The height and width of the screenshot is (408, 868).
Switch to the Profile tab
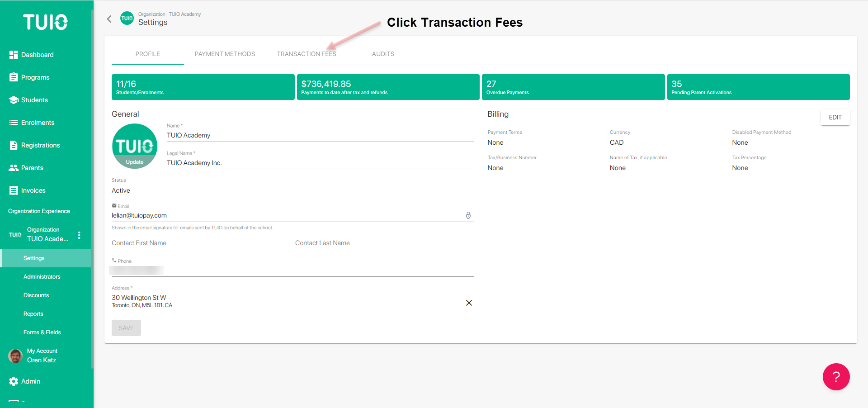[x=148, y=54]
